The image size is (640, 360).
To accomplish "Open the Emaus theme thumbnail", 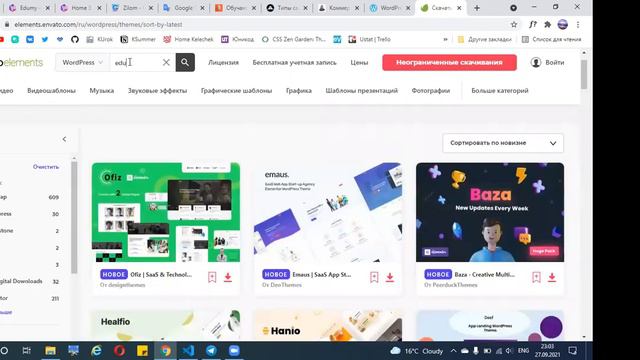I will click(328, 212).
